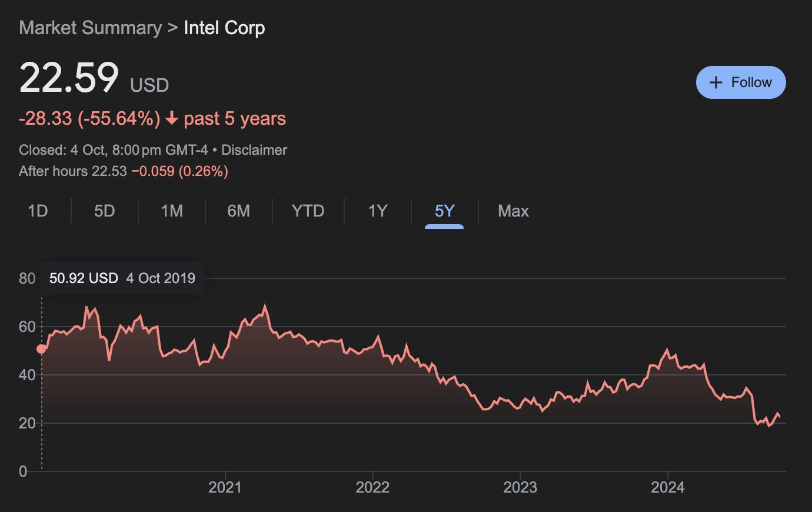Select the 5D time range tab

click(105, 211)
